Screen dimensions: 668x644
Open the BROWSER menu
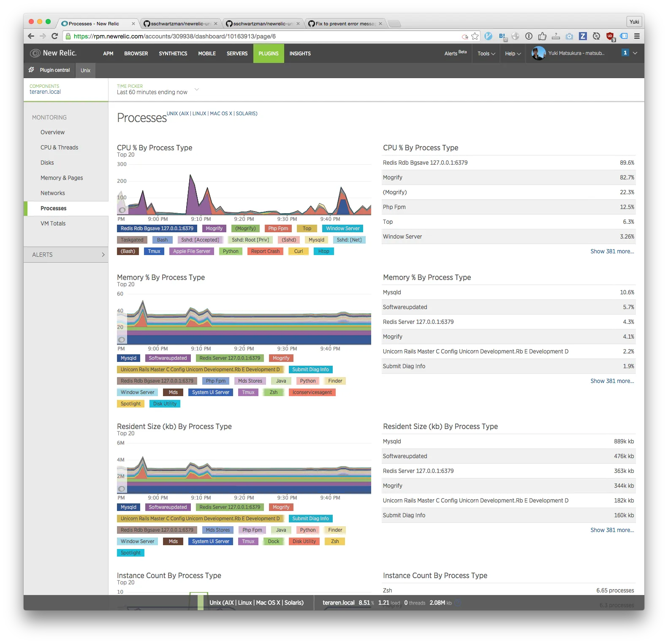(136, 54)
